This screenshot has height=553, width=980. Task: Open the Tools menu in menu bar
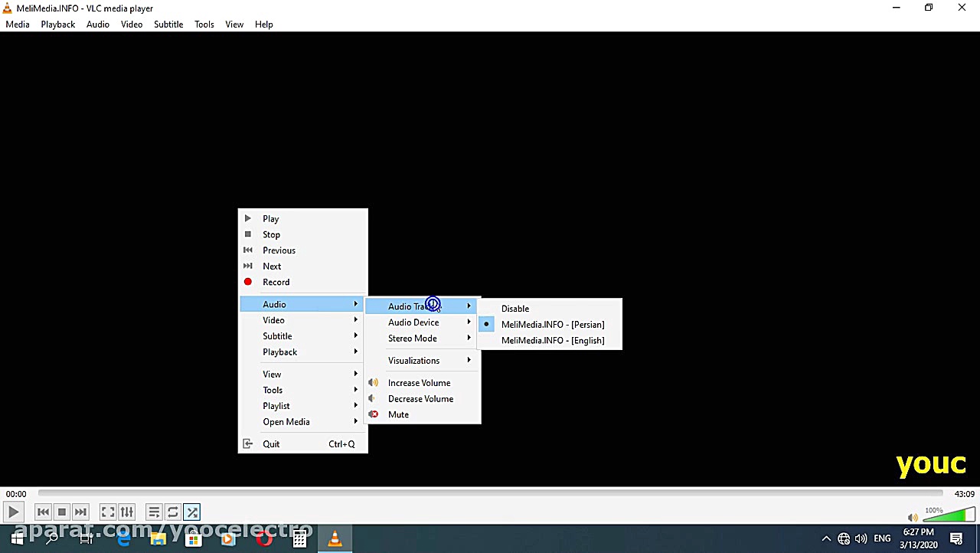(x=204, y=25)
